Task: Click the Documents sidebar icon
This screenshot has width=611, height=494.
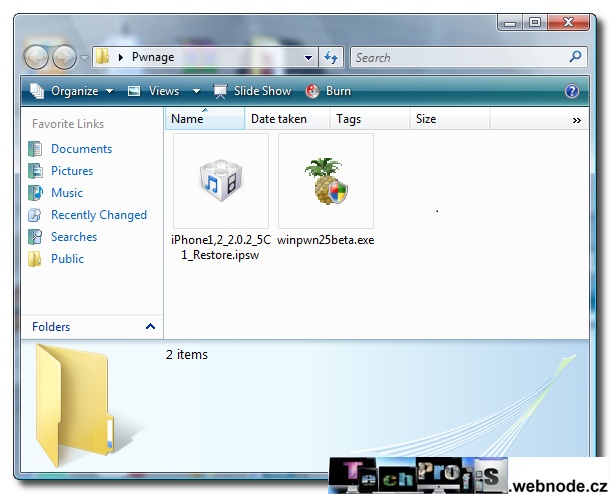Action: coord(35,149)
